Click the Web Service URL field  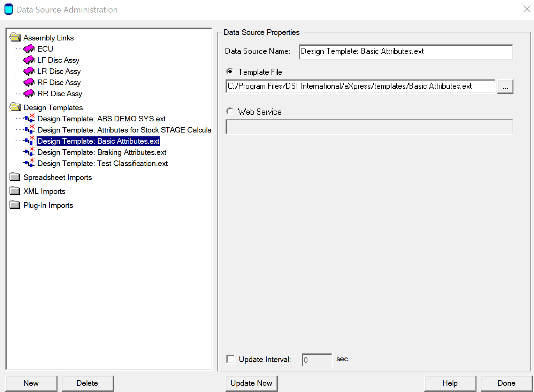point(369,127)
